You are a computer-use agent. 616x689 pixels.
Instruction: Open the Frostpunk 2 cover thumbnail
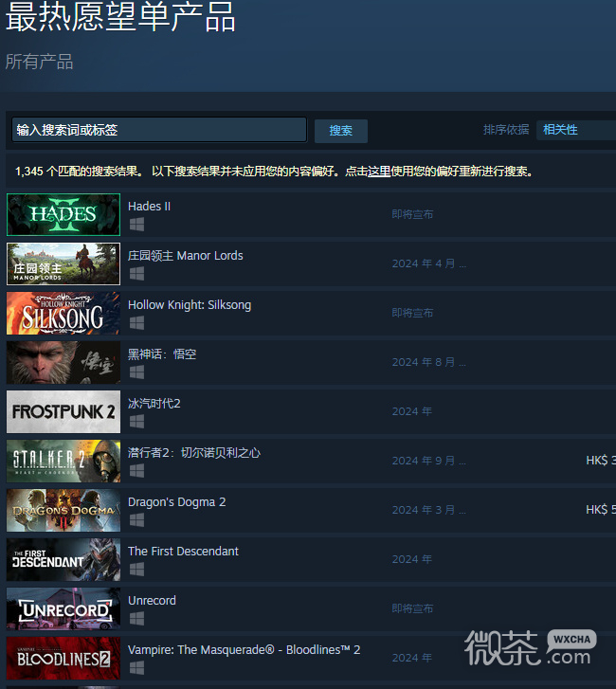[63, 411]
